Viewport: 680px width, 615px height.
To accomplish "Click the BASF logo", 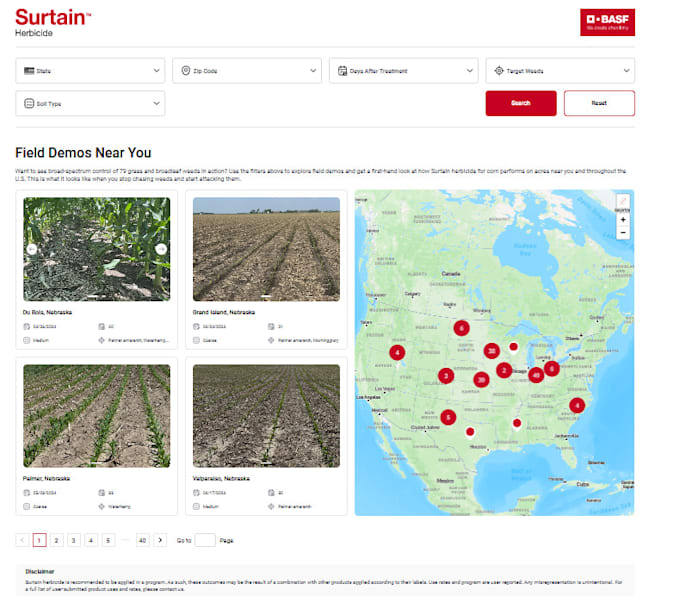I will click(x=608, y=22).
